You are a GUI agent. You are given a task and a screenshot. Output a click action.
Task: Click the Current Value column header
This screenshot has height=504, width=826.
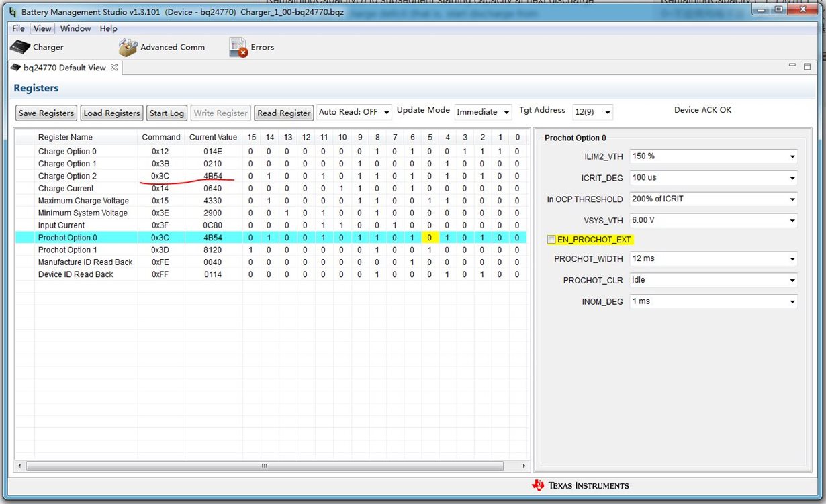tap(213, 137)
